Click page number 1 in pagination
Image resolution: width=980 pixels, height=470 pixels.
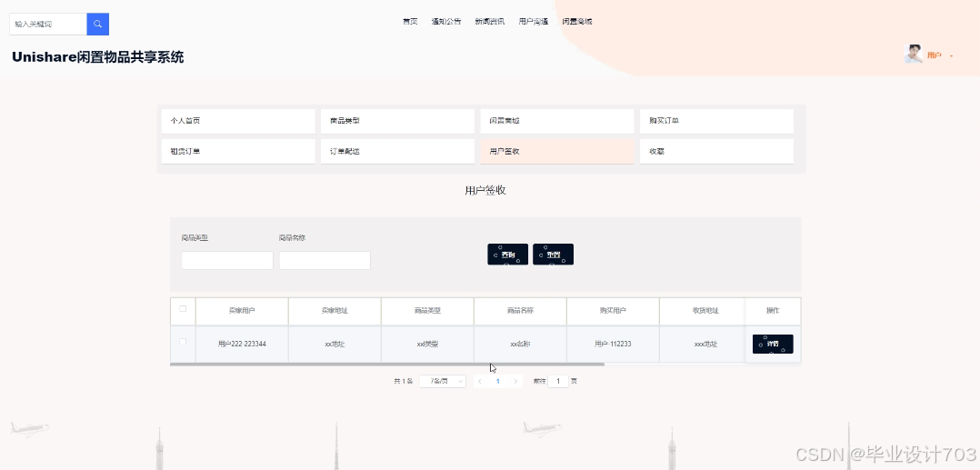[497, 381]
